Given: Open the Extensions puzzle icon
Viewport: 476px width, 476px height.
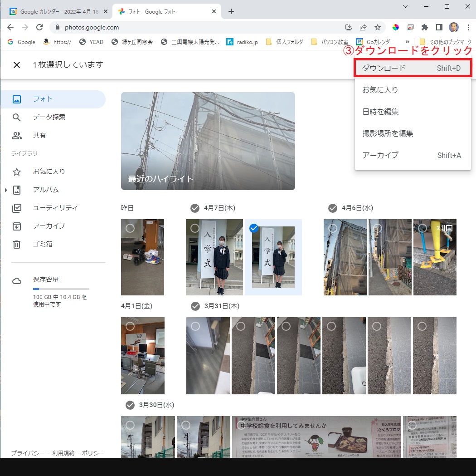Looking at the screenshot, I should coord(425,28).
